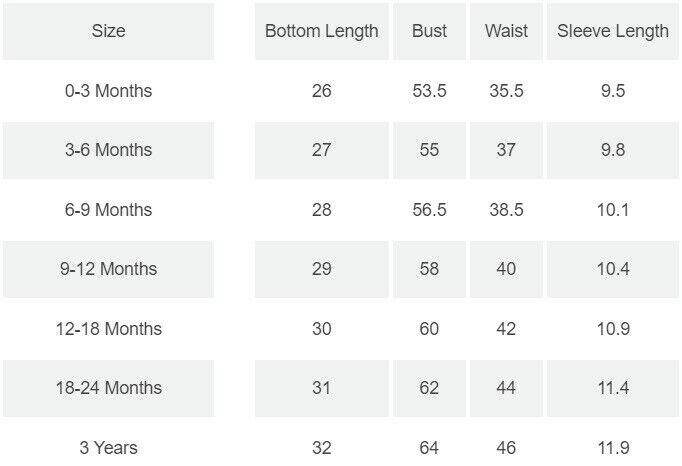Image resolution: width=682 pixels, height=466 pixels.
Task: Select the 0-3 Months size row
Action: tap(108, 91)
